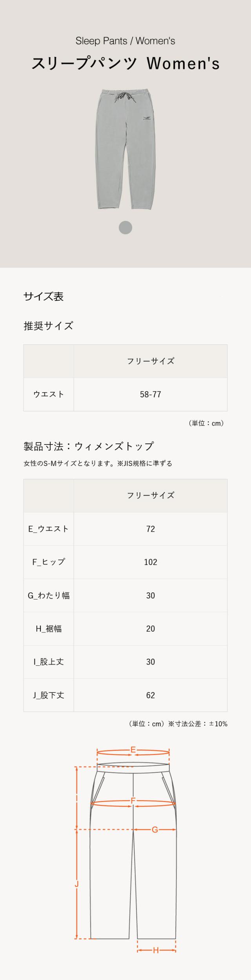Click the 推奨サイズ subheading
This screenshot has height=980, width=251.
(x=48, y=326)
